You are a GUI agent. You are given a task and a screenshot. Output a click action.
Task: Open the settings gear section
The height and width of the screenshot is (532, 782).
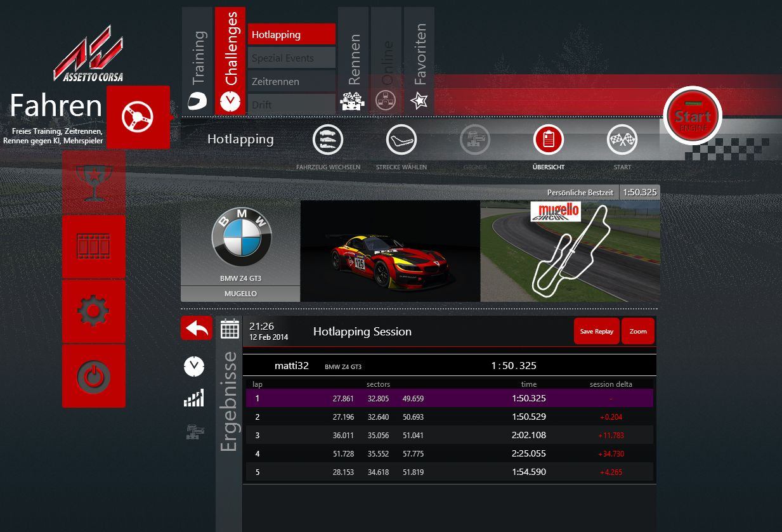pyautogui.click(x=94, y=311)
